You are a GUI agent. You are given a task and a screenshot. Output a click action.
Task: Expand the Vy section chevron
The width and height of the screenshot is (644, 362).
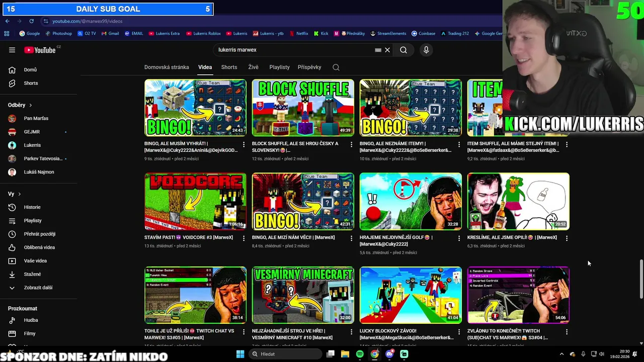tap(20, 194)
